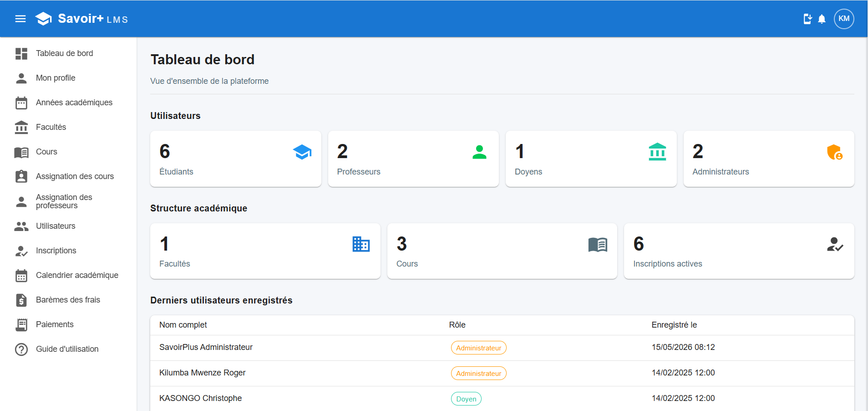This screenshot has height=411, width=868.
Task: Click the Doyen role badge
Action: 466,399
